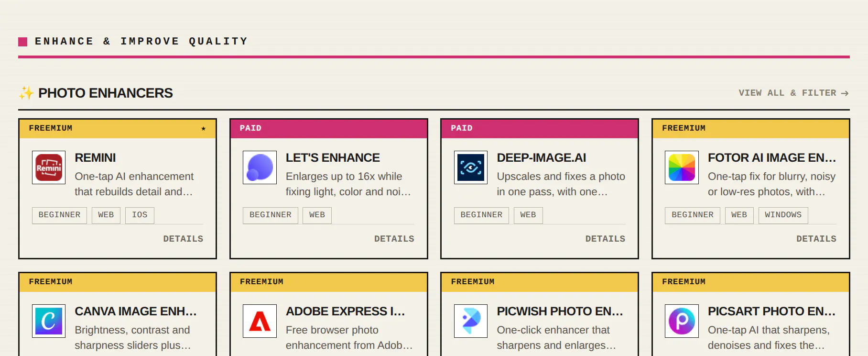Image resolution: width=868 pixels, height=356 pixels.
Task: Click the Adobe Express red A logo
Action: click(260, 321)
